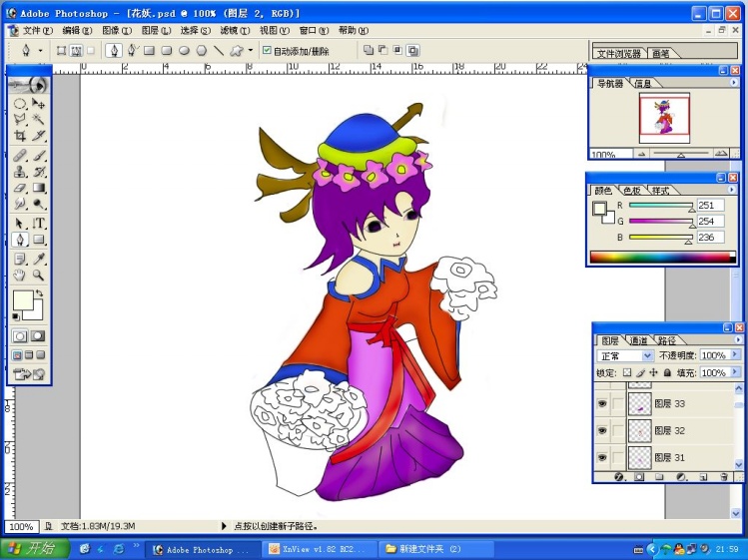Image resolution: width=748 pixels, height=560 pixels.
Task: Pick the Polygonal Lasso tool
Action: coord(20,119)
